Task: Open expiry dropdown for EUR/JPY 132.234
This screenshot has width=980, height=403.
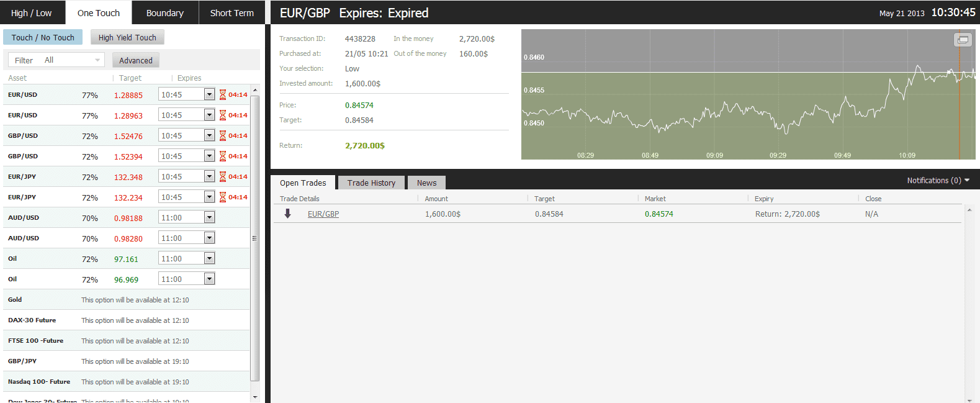Action: pos(209,197)
